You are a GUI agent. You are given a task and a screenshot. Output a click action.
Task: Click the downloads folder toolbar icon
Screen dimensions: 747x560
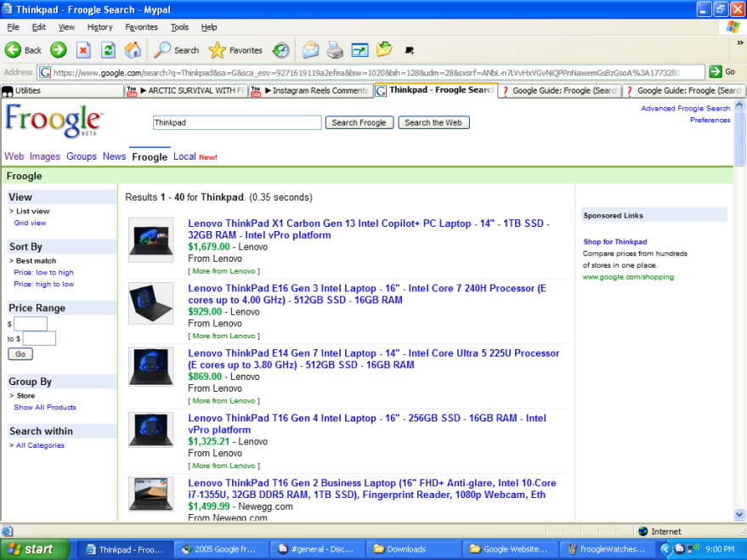coord(384,49)
